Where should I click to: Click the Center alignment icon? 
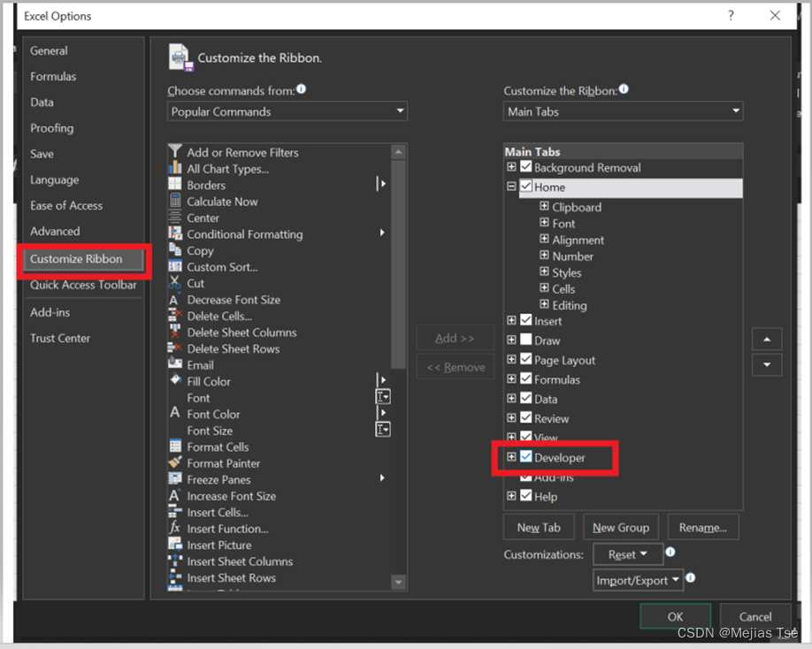pos(175,217)
